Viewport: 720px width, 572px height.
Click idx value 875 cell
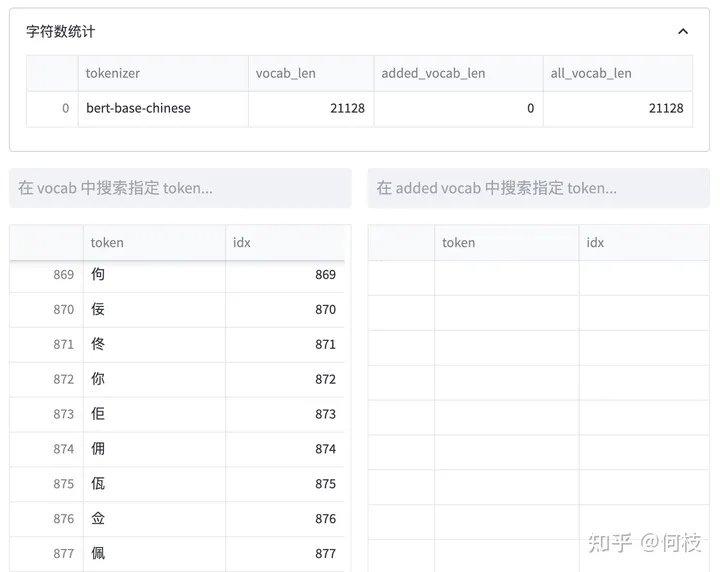pyautogui.click(x=285, y=484)
